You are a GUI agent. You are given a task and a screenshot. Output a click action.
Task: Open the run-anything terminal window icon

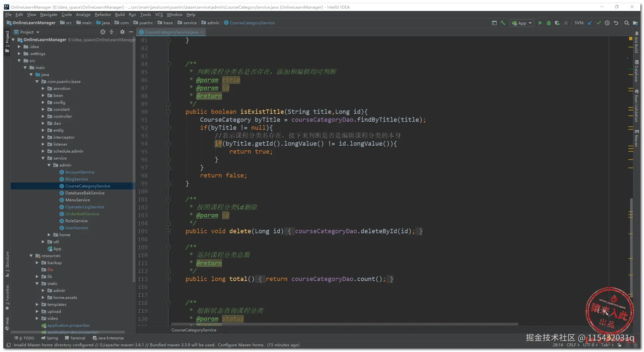tap(494, 23)
